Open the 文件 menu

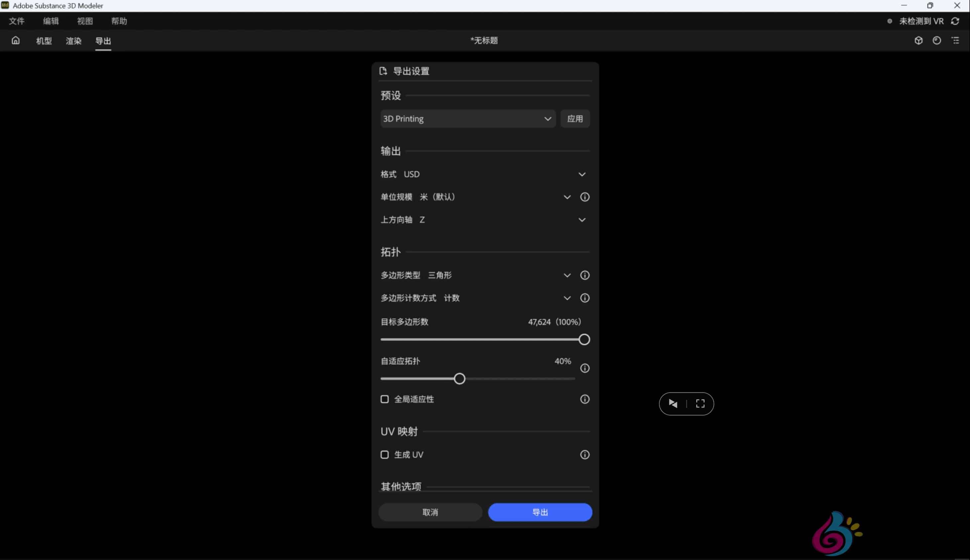[x=17, y=21]
